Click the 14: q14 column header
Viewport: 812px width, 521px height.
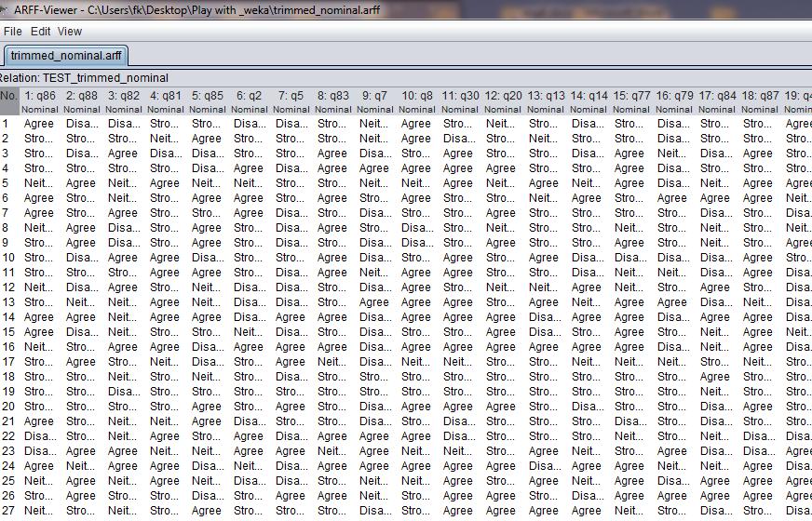click(x=589, y=101)
